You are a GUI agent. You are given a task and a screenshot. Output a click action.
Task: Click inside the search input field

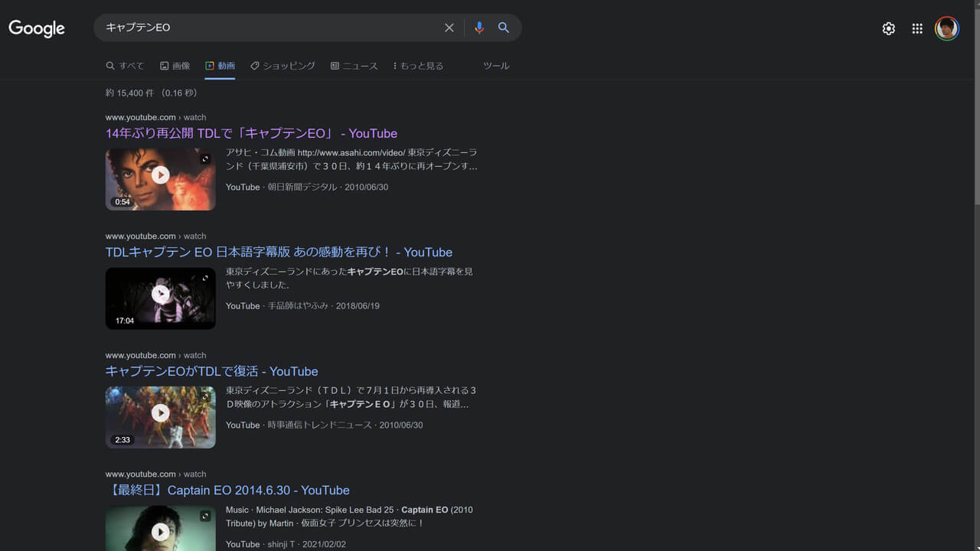268,27
